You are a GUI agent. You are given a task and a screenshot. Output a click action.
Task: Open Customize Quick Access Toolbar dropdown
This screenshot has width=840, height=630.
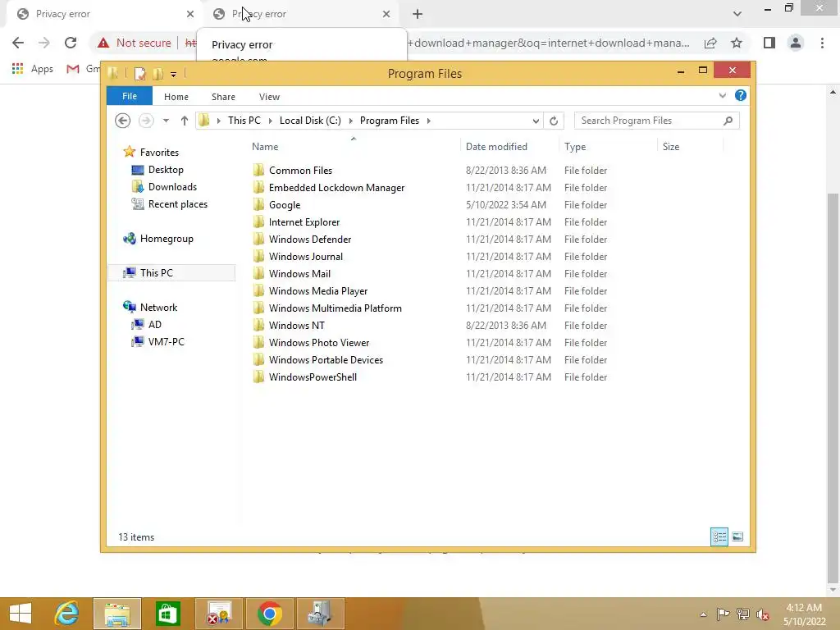174,75
